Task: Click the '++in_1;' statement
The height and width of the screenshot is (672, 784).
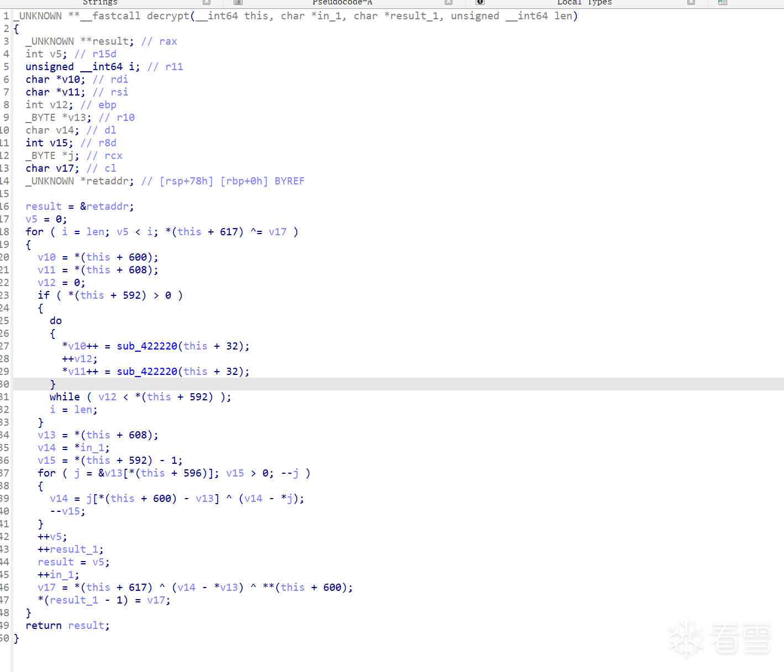Action: 59,575
